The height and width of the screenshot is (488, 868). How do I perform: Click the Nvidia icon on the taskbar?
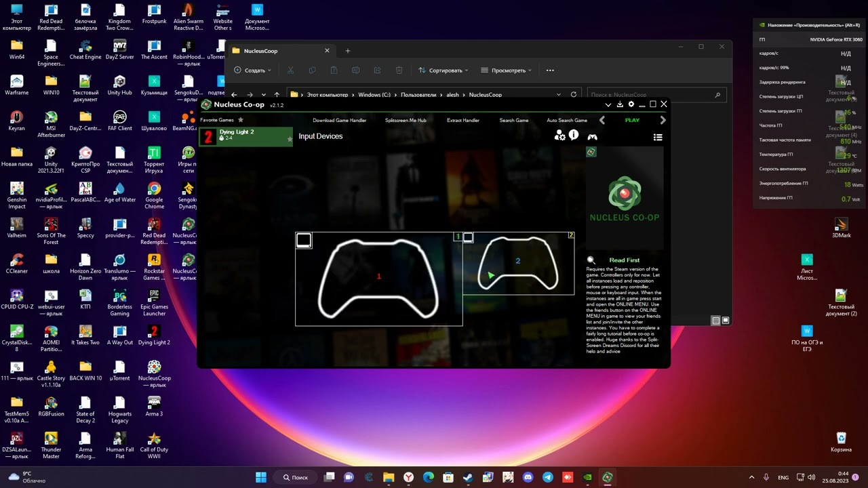[x=588, y=477]
